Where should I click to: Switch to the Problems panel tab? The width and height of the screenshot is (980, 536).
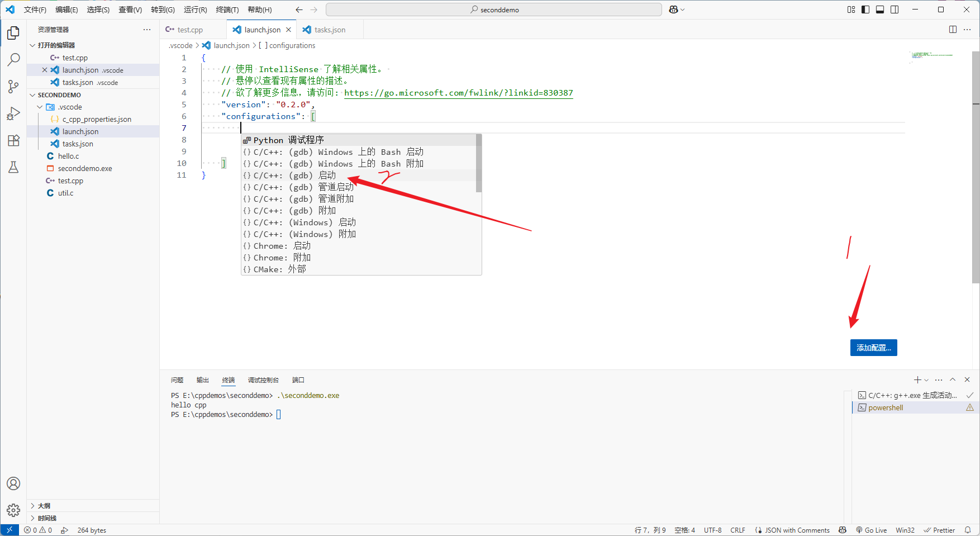click(x=177, y=380)
